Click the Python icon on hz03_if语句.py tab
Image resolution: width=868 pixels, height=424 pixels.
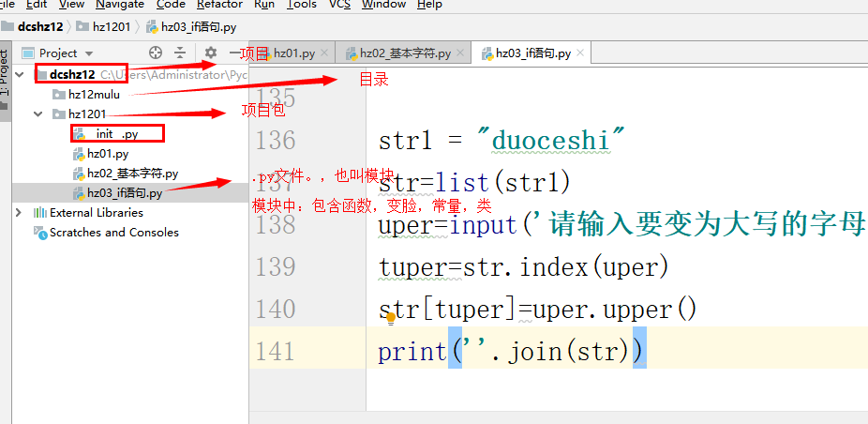487,53
